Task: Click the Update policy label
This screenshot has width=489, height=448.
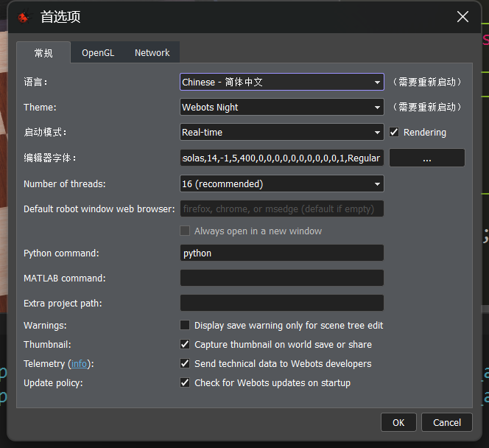Action: tap(53, 383)
